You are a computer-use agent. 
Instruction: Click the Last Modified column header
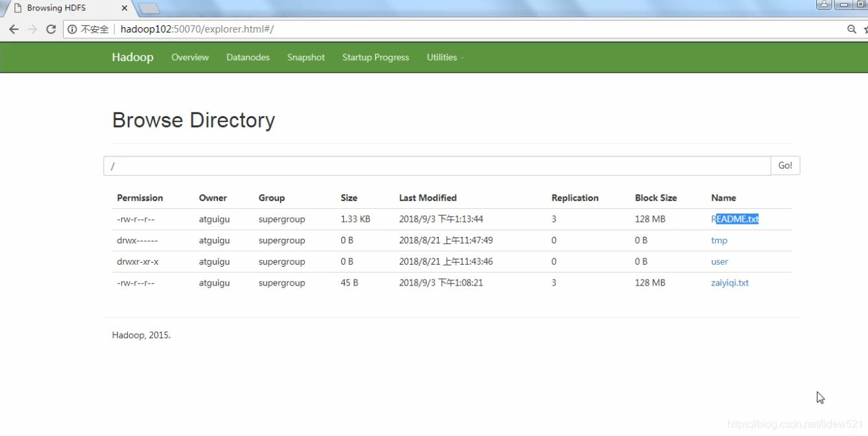click(428, 198)
